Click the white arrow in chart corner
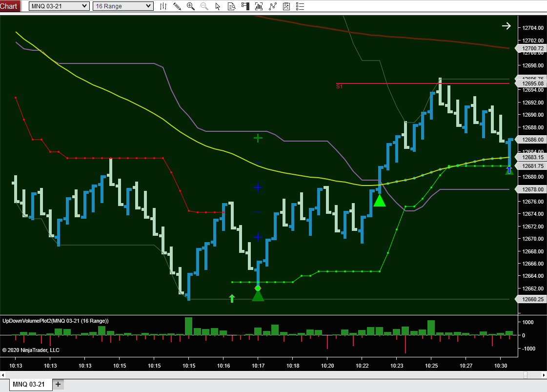The height and width of the screenshot is (392, 547). (x=506, y=26)
